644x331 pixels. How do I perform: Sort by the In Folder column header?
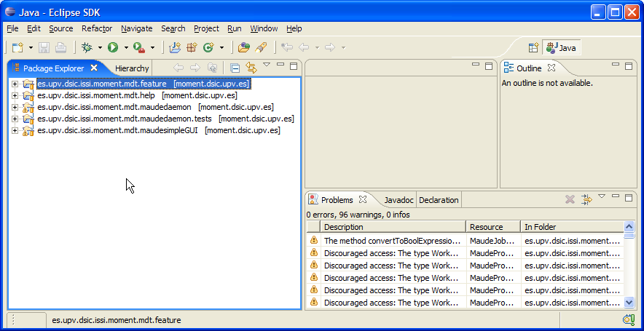[x=572, y=227]
